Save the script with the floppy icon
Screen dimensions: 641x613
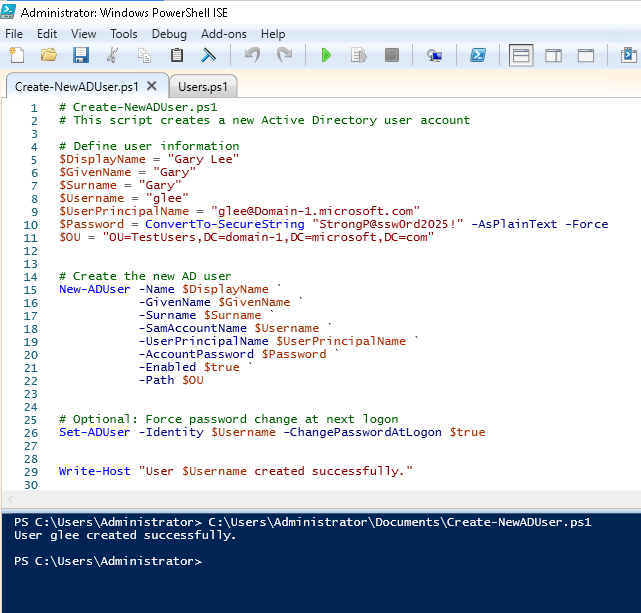(81, 55)
